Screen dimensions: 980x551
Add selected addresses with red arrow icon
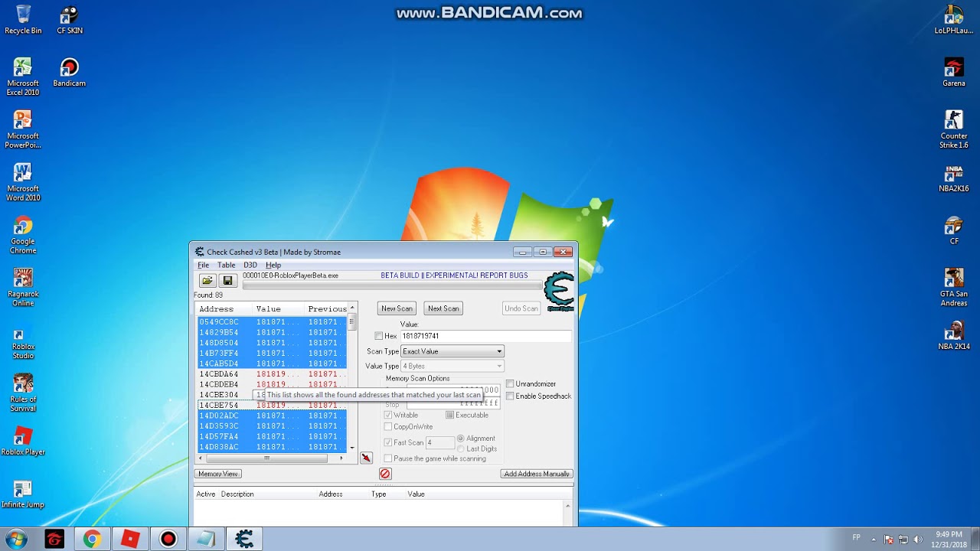[366, 458]
